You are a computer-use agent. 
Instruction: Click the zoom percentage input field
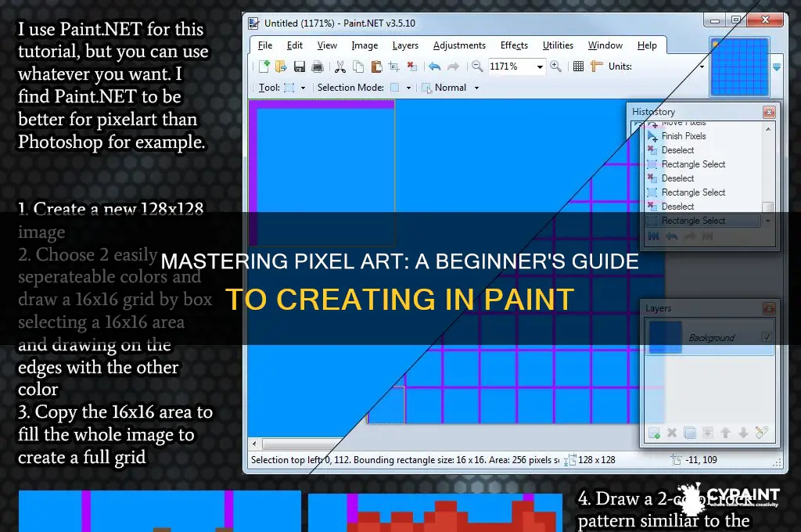512,66
